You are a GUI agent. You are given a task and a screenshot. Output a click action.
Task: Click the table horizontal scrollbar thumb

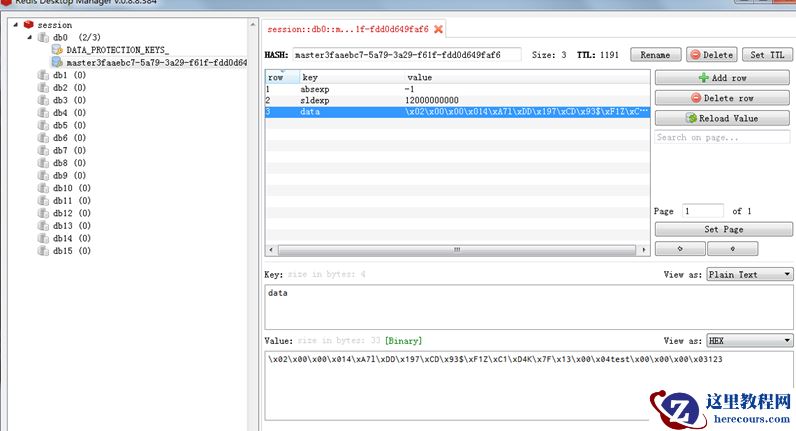pyautogui.click(x=457, y=250)
